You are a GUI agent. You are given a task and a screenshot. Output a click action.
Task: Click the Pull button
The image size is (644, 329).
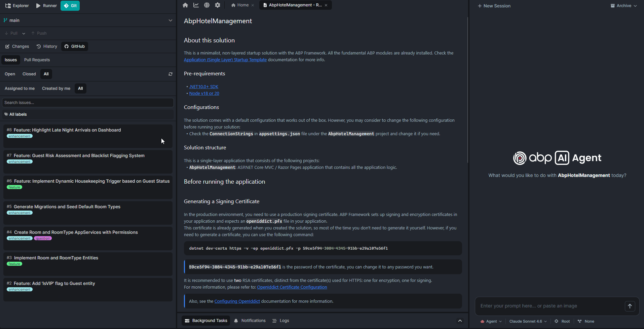pyautogui.click(x=11, y=33)
